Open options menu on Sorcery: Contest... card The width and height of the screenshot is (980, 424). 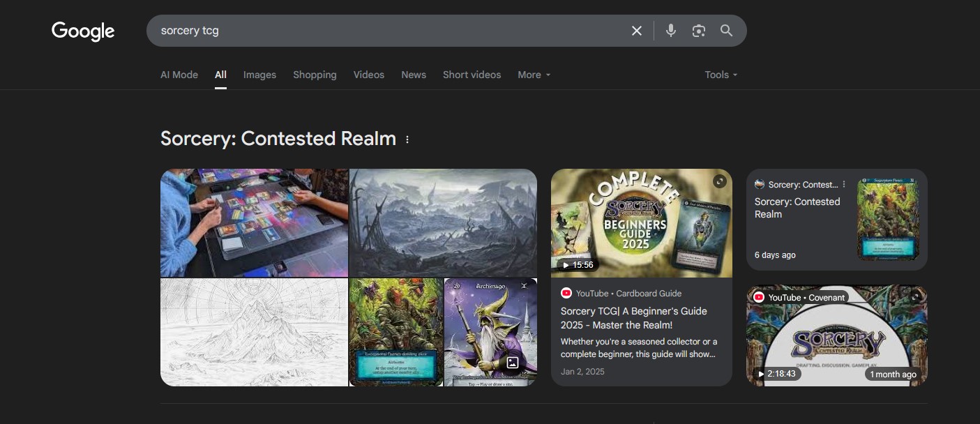pyautogui.click(x=844, y=185)
